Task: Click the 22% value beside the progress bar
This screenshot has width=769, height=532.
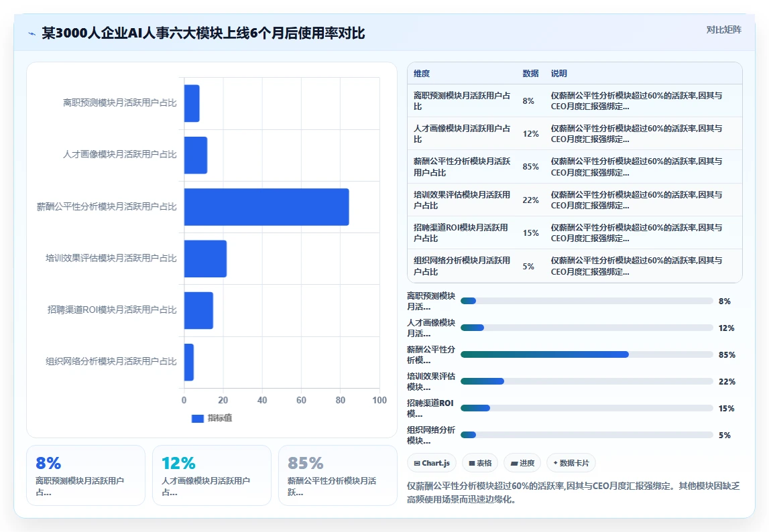Action: [727, 381]
